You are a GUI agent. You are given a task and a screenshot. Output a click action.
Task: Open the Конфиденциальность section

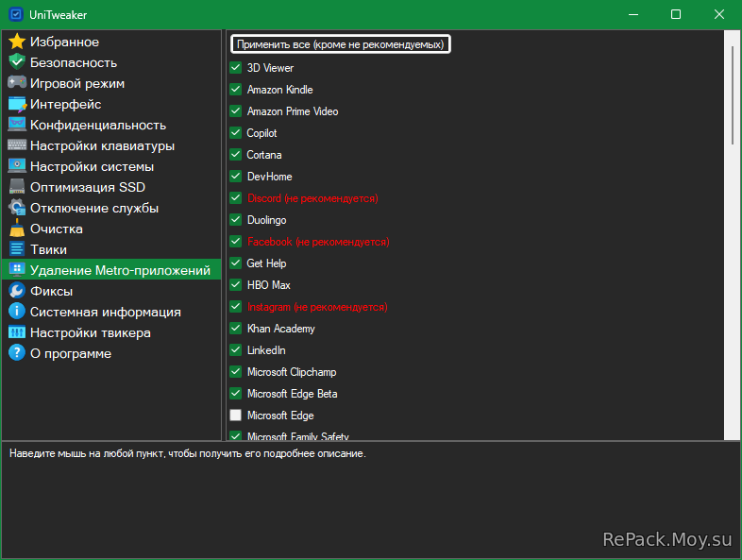[x=97, y=125]
